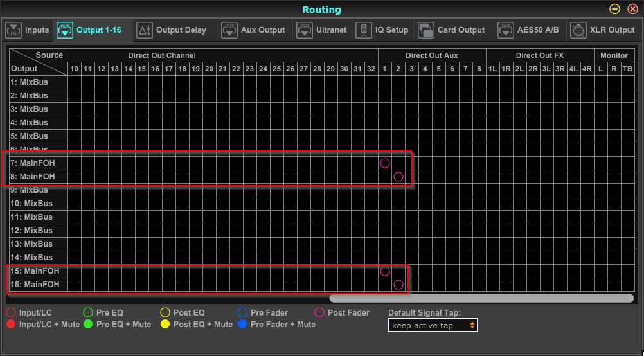Click the Output Delay triangle icon
This screenshot has height=356, width=644.
(x=145, y=30)
